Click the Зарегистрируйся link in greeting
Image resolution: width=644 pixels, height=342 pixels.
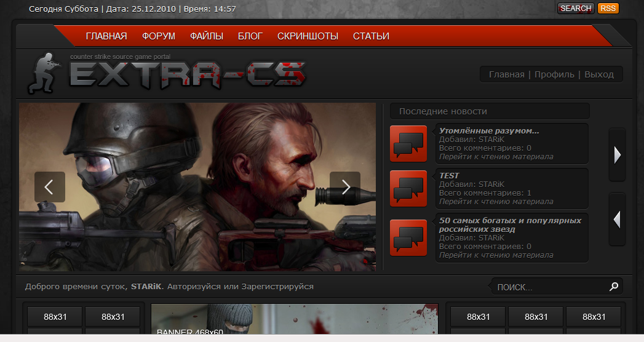tap(277, 286)
